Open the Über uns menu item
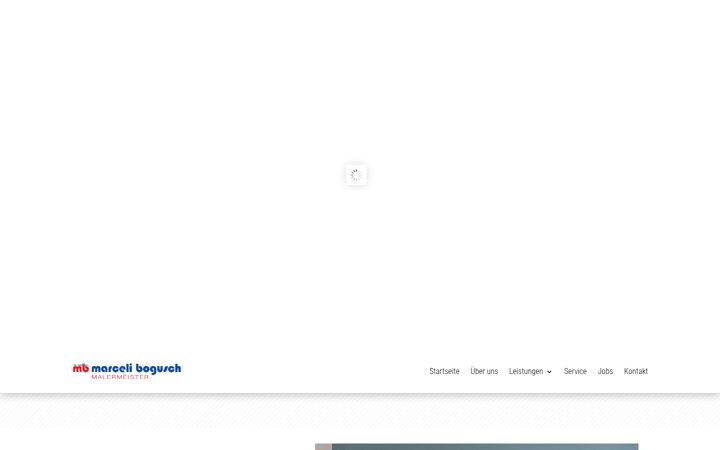The image size is (720, 450). pyautogui.click(x=484, y=371)
